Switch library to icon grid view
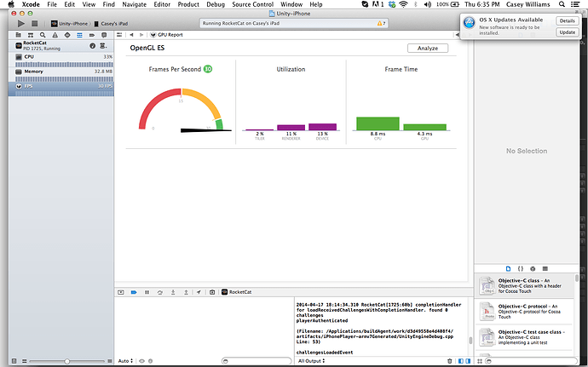 (479, 361)
